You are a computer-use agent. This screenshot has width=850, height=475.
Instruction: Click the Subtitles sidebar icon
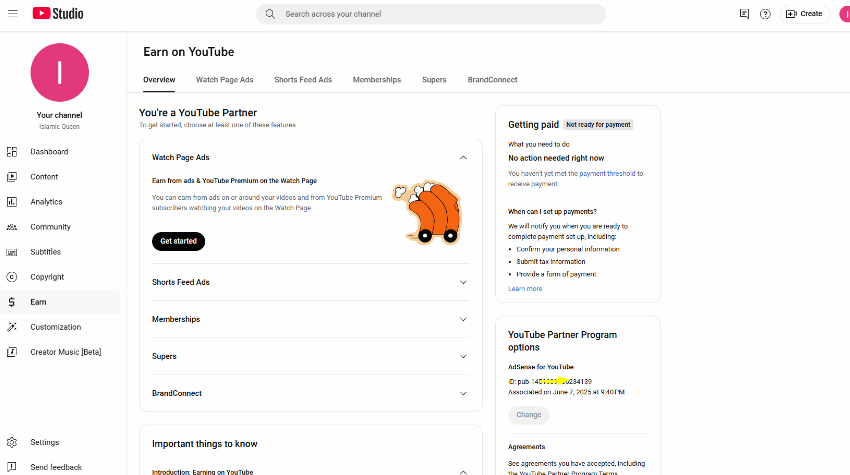[12, 252]
